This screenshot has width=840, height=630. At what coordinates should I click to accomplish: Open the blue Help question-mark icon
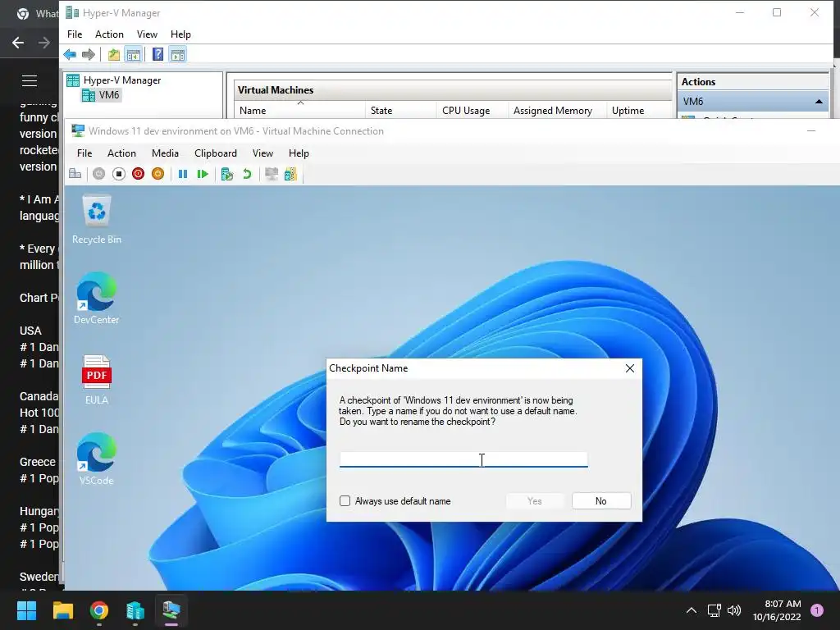158,55
